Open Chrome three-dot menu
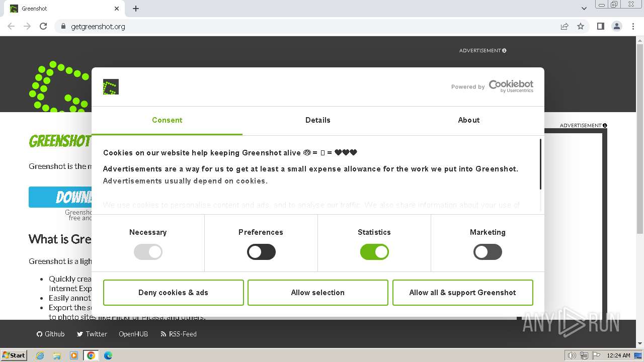Image resolution: width=644 pixels, height=362 pixels. pos(633,26)
